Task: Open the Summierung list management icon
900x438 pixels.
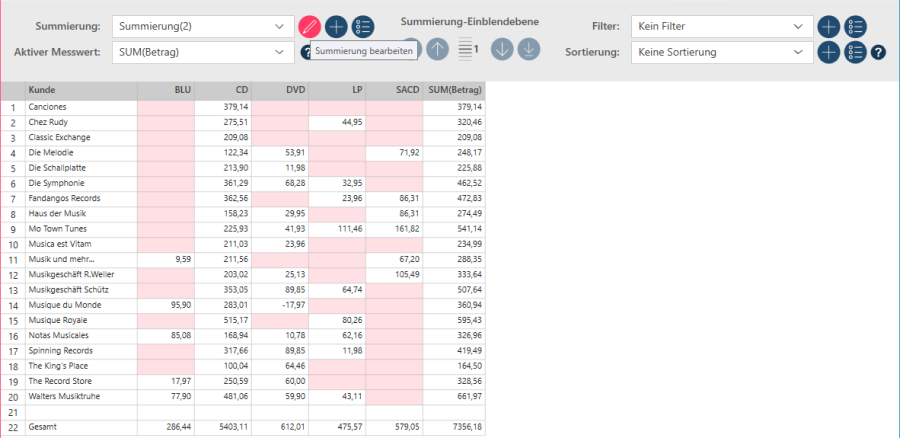Action: pyautogui.click(x=364, y=27)
